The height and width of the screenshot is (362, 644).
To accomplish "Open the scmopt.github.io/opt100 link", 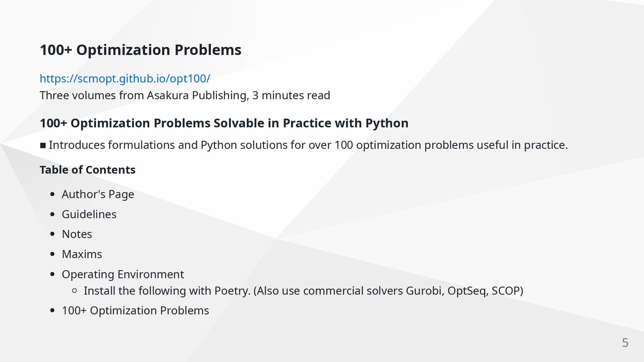I will (125, 78).
